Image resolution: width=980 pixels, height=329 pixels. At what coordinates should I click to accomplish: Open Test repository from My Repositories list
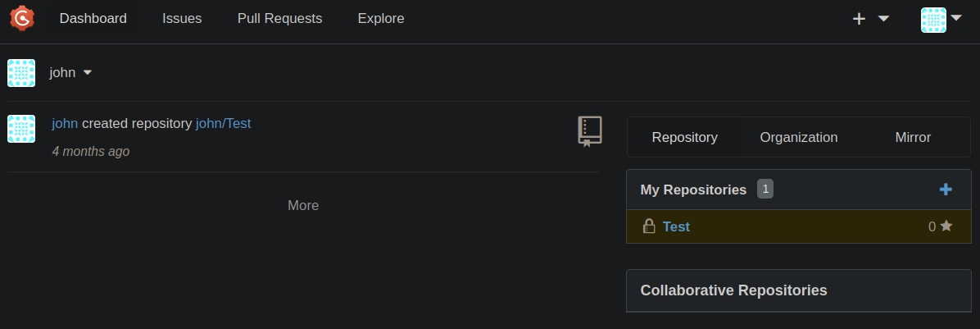tap(676, 226)
